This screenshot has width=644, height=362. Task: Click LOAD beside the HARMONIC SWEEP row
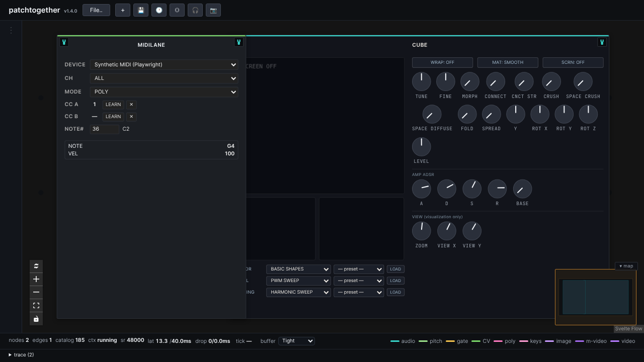pyautogui.click(x=395, y=292)
